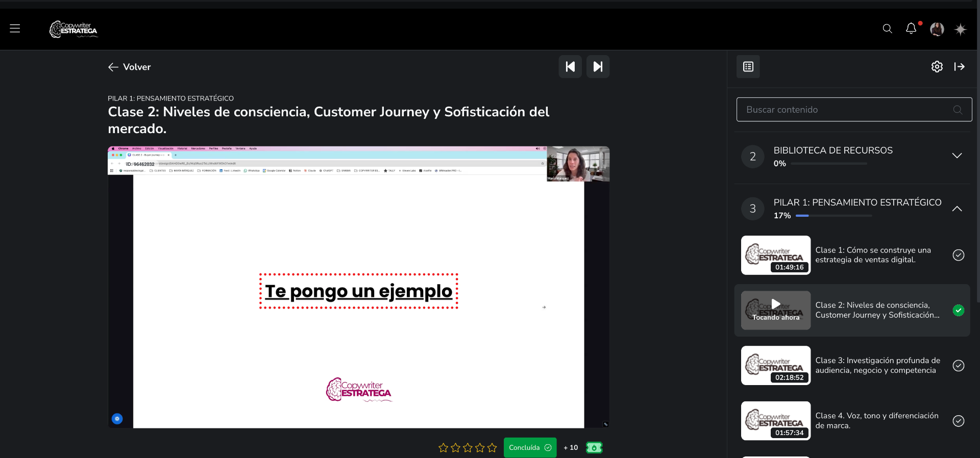Play the Clase 2 Tocando ahora thumbnail

pos(775,310)
